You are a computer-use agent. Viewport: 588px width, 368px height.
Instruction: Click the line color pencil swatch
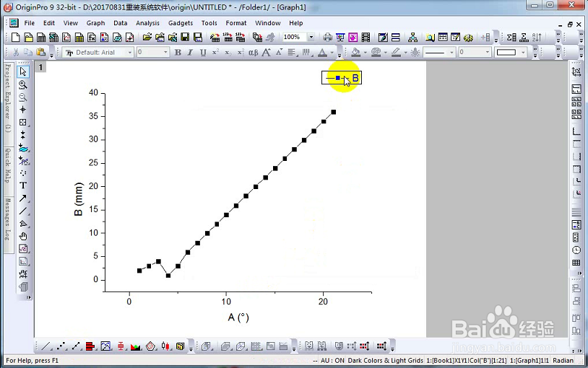397,53
